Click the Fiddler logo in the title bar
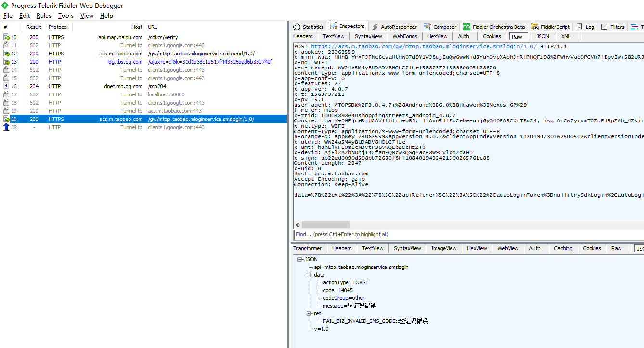Screen dimensions: 644x348 tap(5, 5)
